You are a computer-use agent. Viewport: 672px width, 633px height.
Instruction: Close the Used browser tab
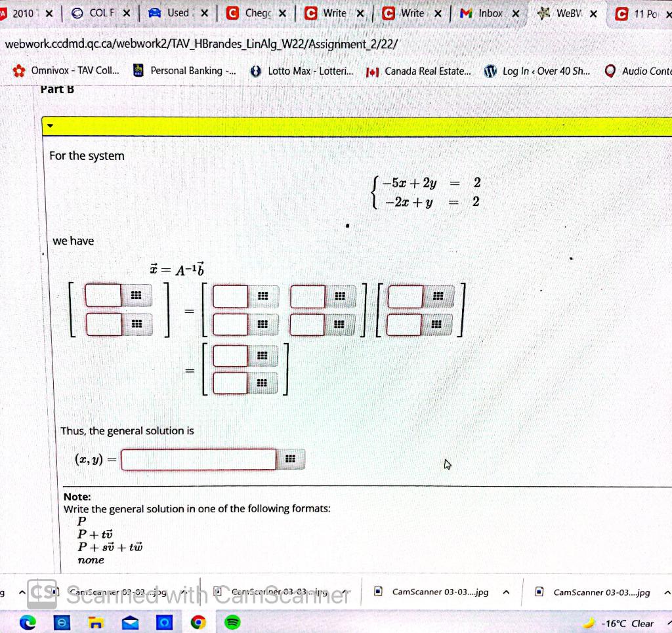click(205, 14)
